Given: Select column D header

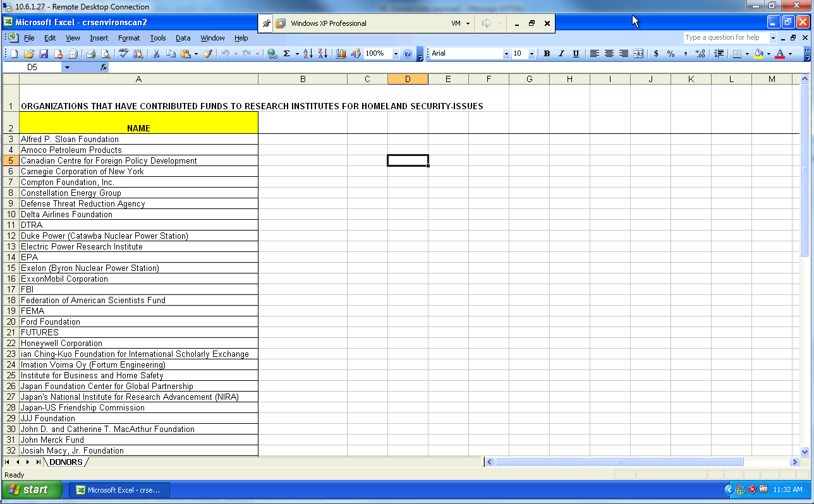Looking at the screenshot, I should 408,79.
